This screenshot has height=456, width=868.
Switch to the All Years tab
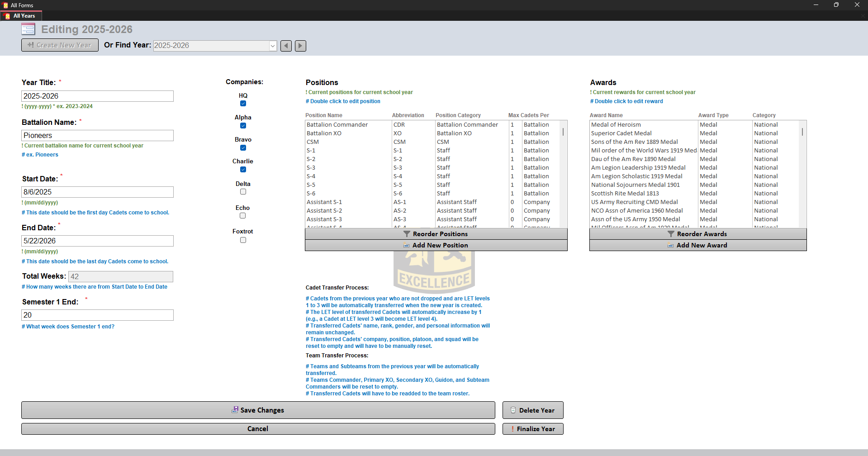(x=22, y=16)
